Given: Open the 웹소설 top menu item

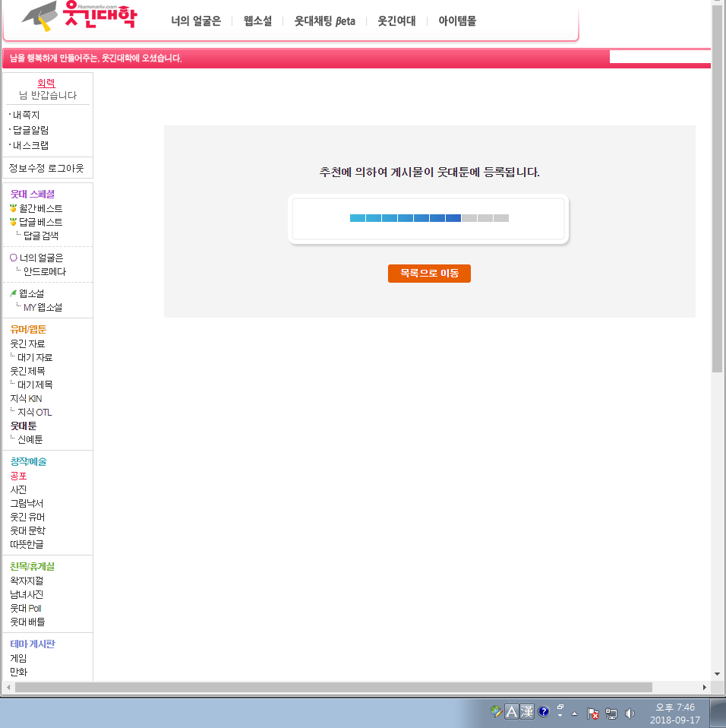Looking at the screenshot, I should pos(257,21).
